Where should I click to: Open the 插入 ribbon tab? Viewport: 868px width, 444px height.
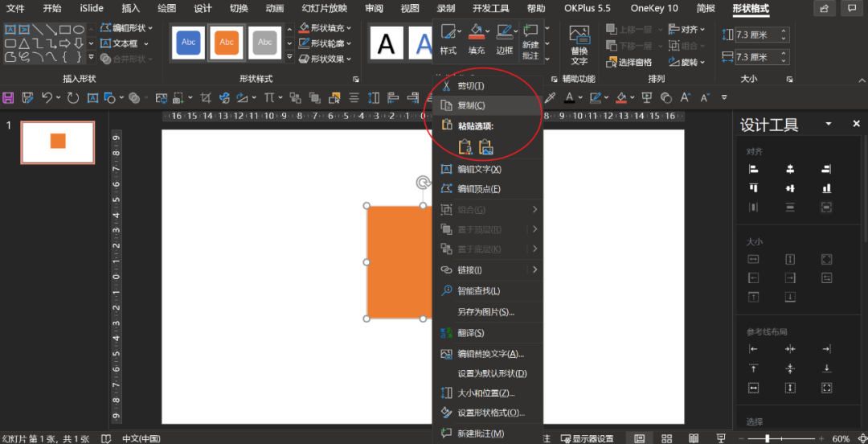[130, 8]
